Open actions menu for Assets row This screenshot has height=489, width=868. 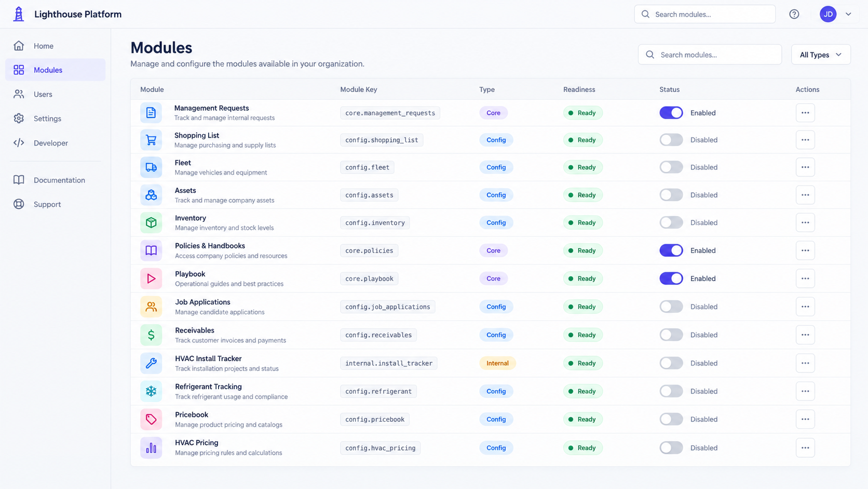click(805, 195)
